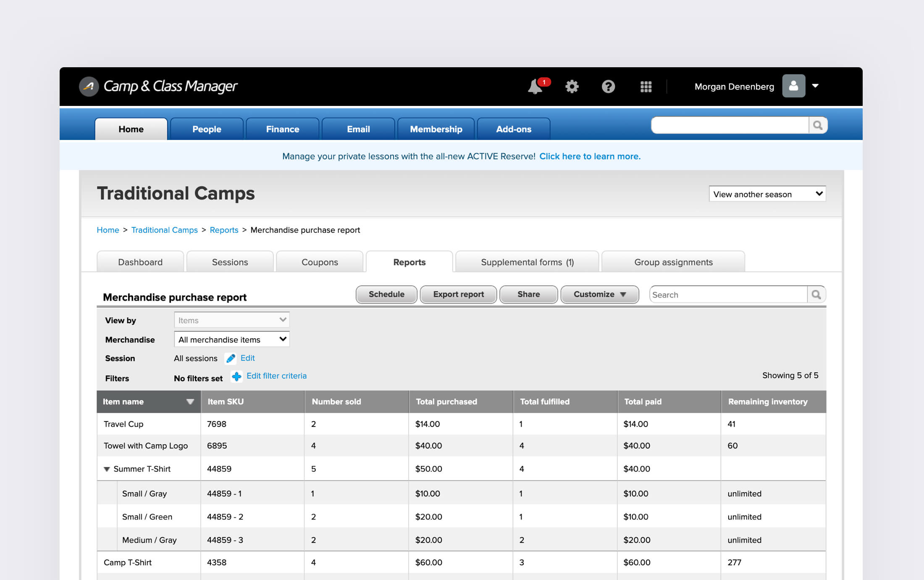This screenshot has width=924, height=580.
Task: Click the report search magnifier icon
Action: pyautogui.click(x=816, y=295)
